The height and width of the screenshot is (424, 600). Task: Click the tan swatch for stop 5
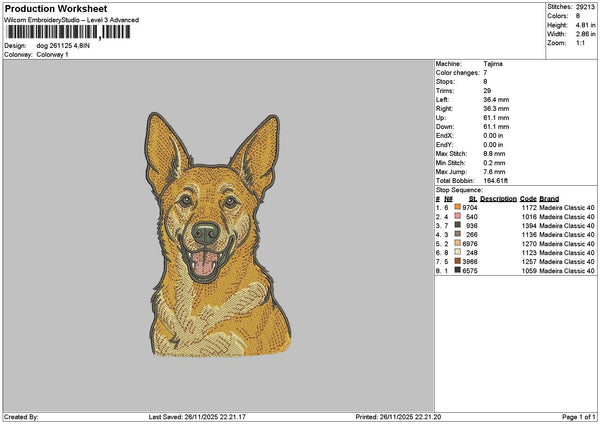click(457, 243)
